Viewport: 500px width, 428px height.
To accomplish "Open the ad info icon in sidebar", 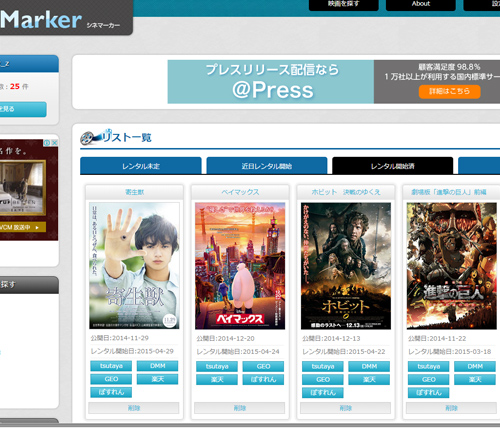I will (47, 143).
